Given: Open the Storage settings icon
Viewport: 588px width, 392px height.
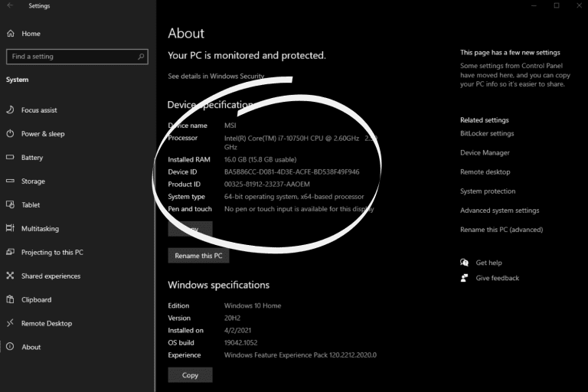Looking at the screenshot, I should 10,181.
